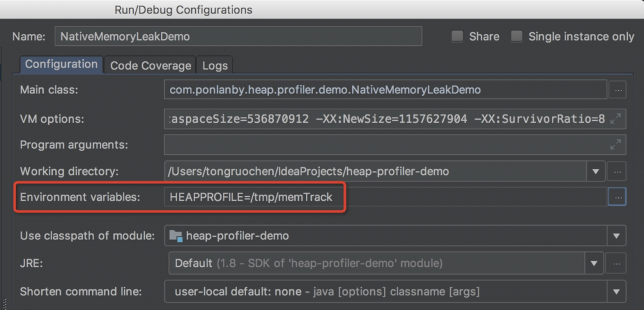Screen dimensions: 644x310
Task: Enable the Share checkbox
Action: [457, 37]
